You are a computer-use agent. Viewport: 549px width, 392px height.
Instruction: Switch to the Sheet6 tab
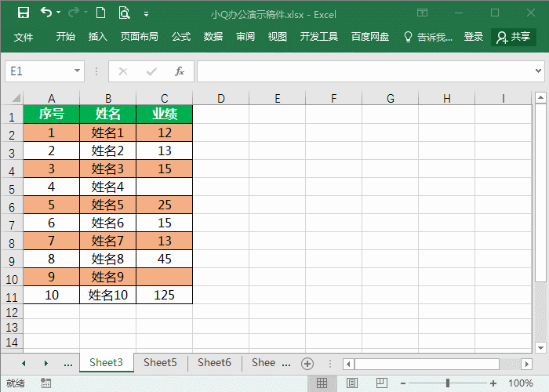coord(214,362)
